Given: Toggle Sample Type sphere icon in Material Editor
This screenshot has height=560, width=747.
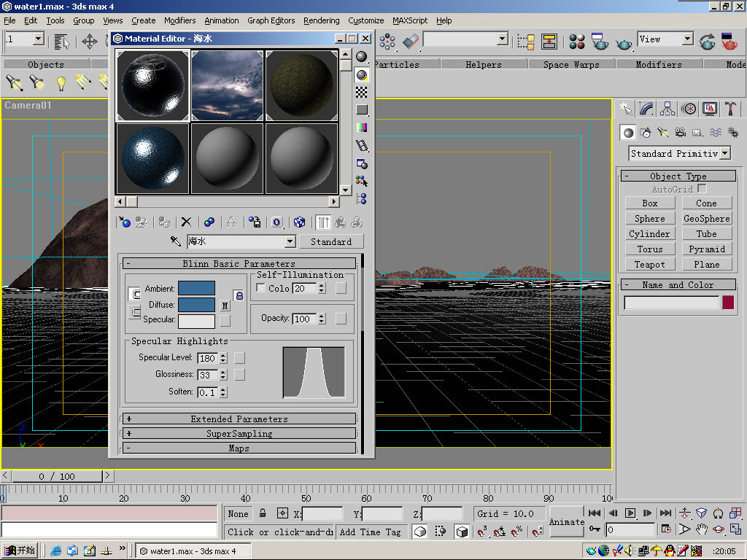Looking at the screenshot, I should click(x=362, y=57).
